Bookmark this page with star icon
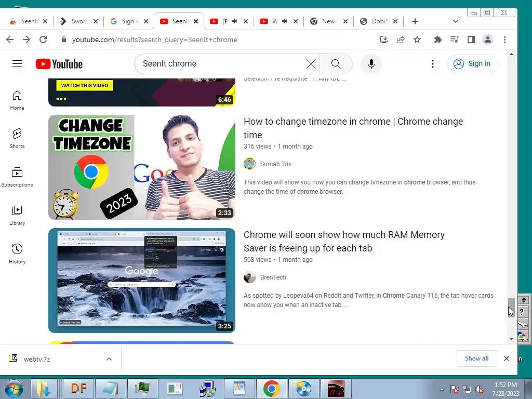Screen dimensions: 532x399 [x=417, y=39]
